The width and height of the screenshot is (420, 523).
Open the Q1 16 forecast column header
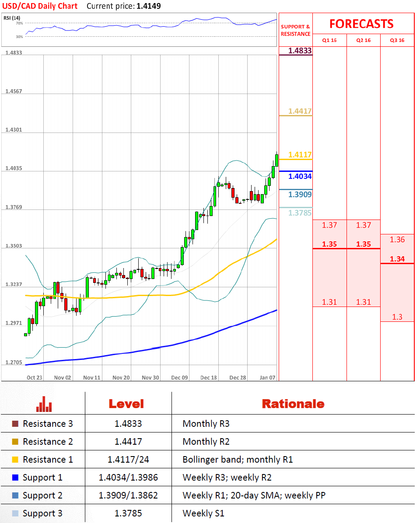click(x=329, y=40)
